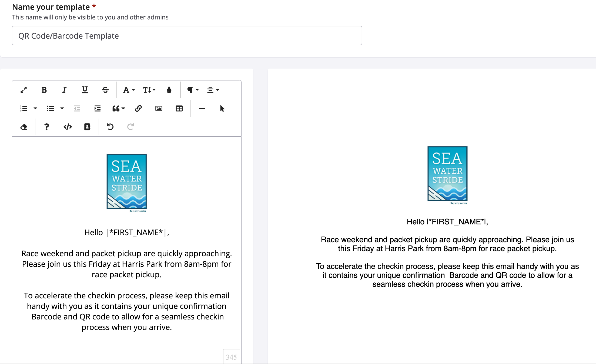Toggle italic formatting

64,90
